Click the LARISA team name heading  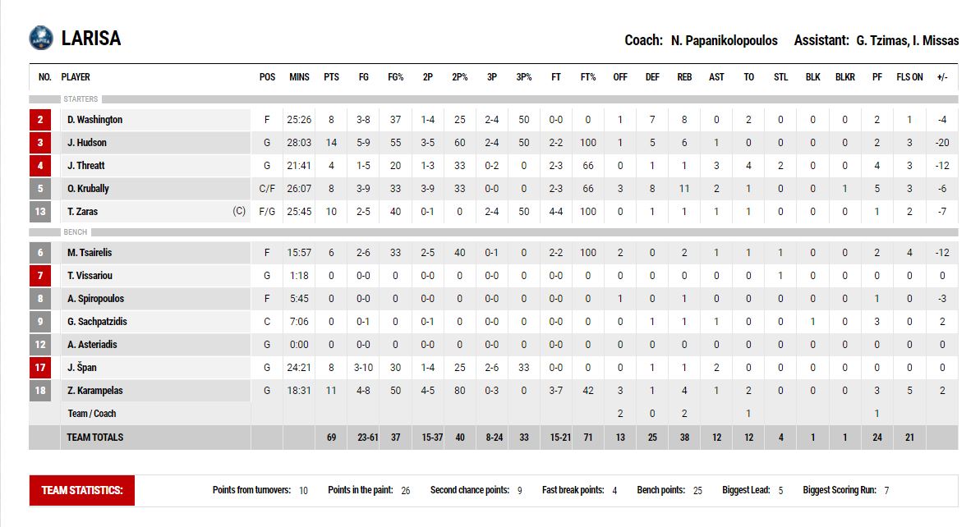tap(91, 39)
